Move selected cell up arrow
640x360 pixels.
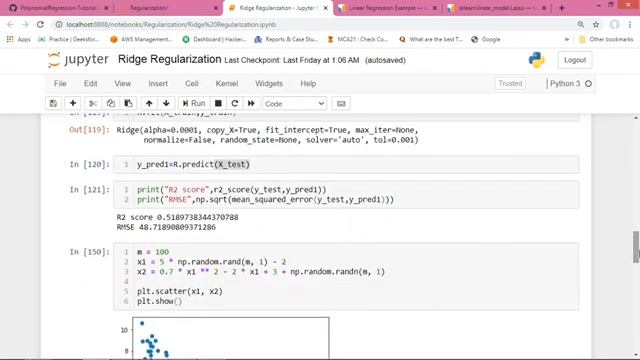click(149, 104)
